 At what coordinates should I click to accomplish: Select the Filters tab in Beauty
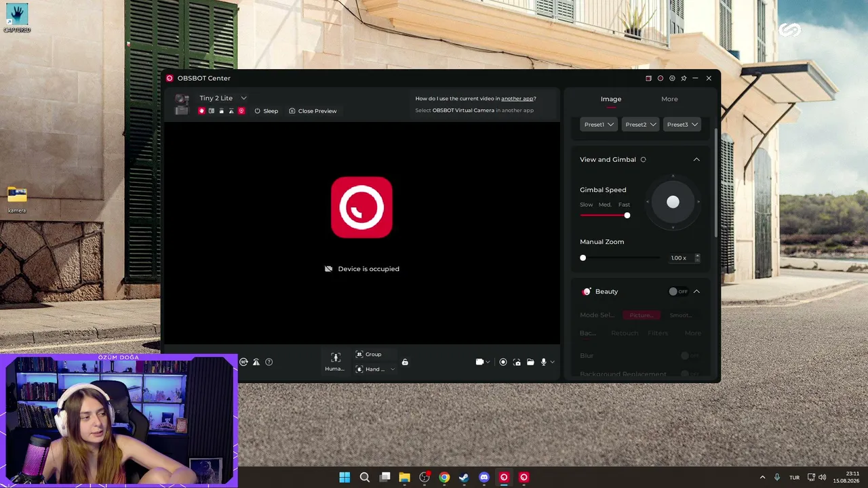point(658,333)
